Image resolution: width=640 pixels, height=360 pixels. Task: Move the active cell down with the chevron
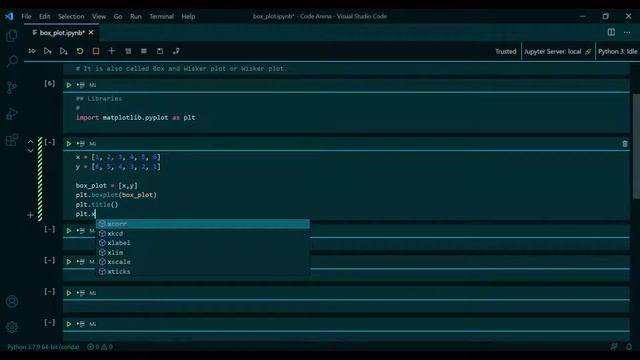pos(31,151)
